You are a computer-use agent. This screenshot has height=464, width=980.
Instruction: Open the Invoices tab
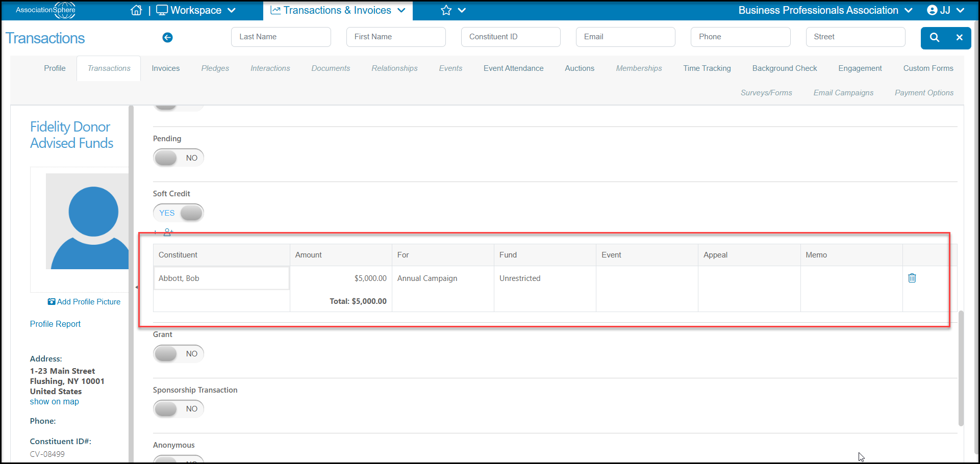pyautogui.click(x=166, y=68)
